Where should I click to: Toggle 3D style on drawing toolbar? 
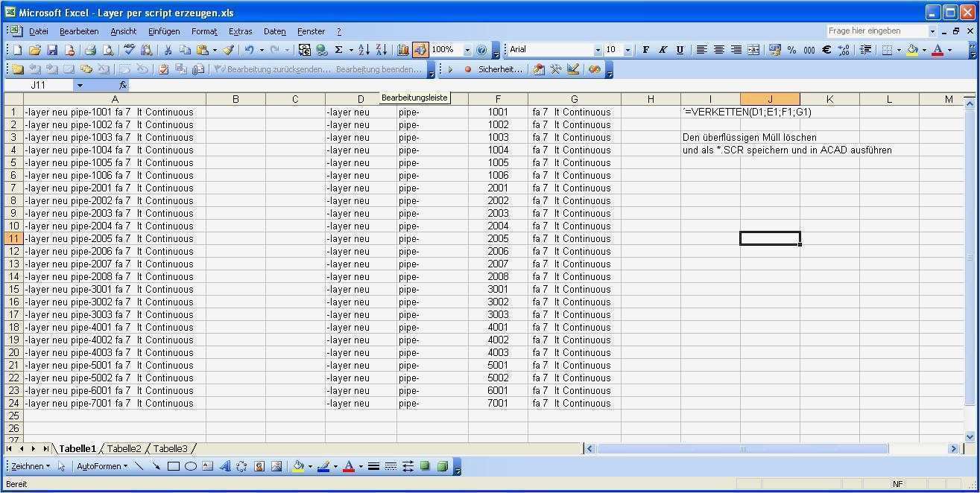click(x=442, y=466)
